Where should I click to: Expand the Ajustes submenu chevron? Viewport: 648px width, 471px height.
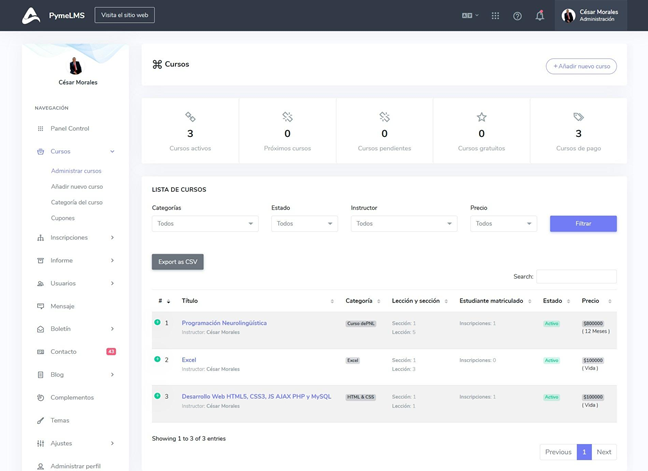pos(112,443)
